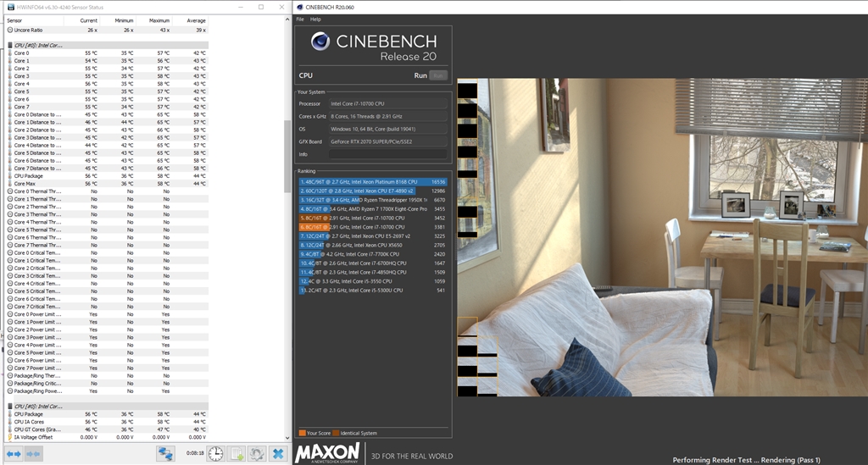Click the Cores x GHz value field
The image size is (868, 465).
(x=387, y=116)
